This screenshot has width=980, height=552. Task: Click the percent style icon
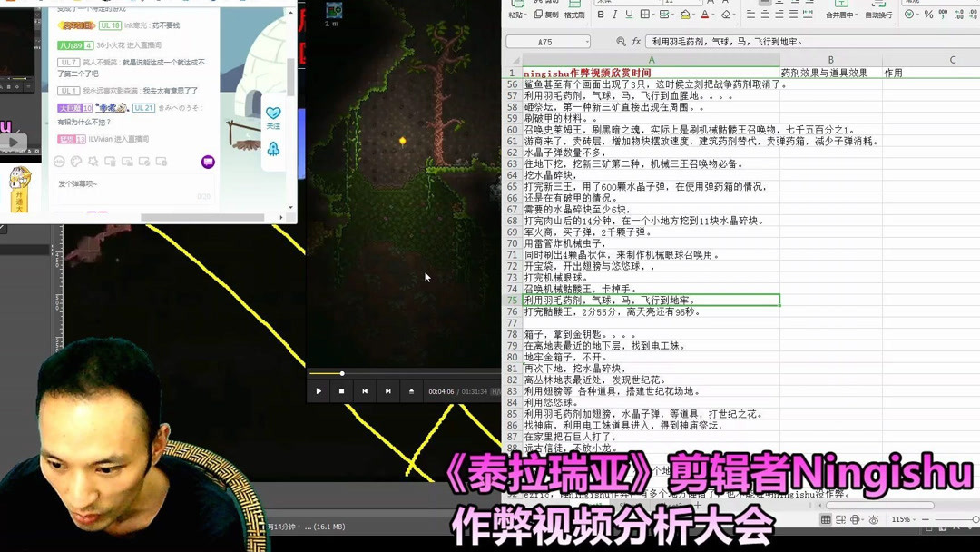point(928,15)
